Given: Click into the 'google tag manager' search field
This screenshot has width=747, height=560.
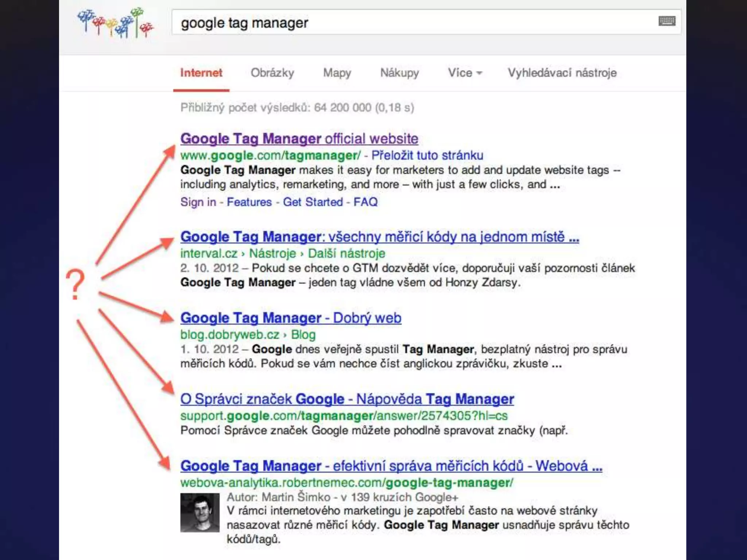Looking at the screenshot, I should (x=426, y=23).
